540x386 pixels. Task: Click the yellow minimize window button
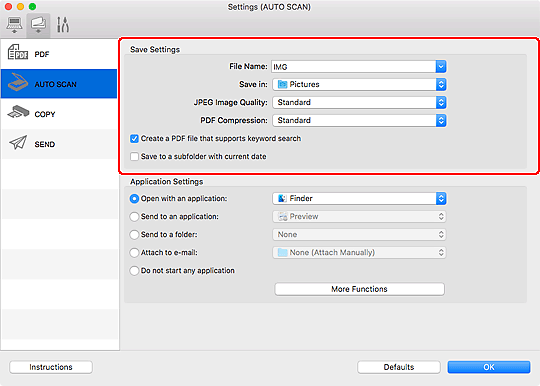[20, 7]
